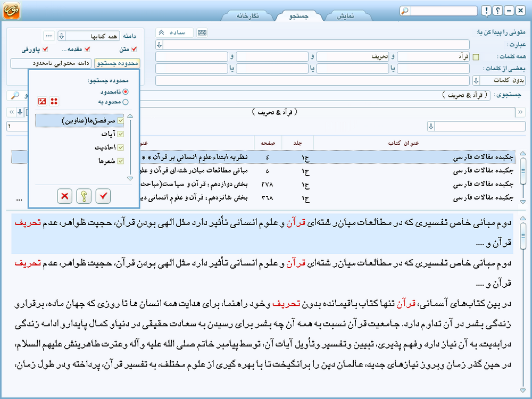The height and width of the screenshot is (399, 532).
Task: Click the ellipsis at the left end of the last result row
Action: point(19,199)
